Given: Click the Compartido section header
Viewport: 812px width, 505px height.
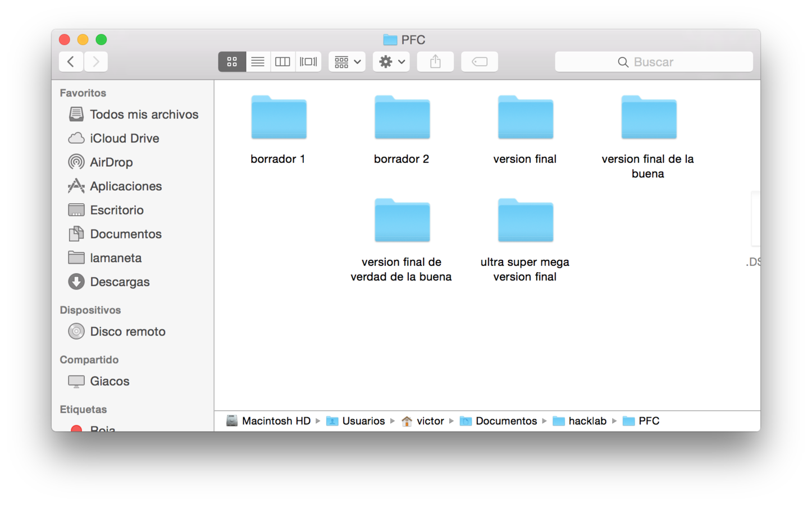Looking at the screenshot, I should tap(89, 360).
